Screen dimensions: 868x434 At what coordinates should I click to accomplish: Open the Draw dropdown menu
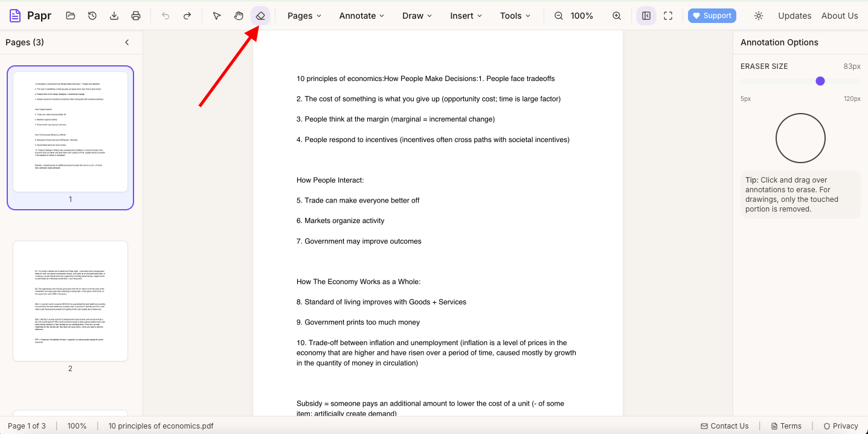(417, 16)
